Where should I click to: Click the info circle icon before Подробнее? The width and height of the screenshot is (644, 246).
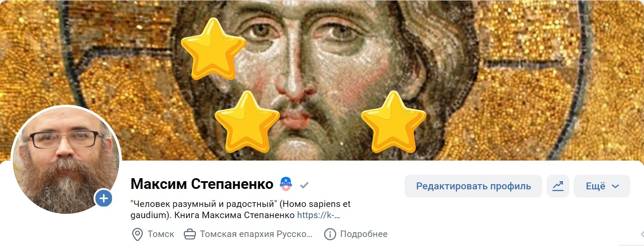coord(330,234)
